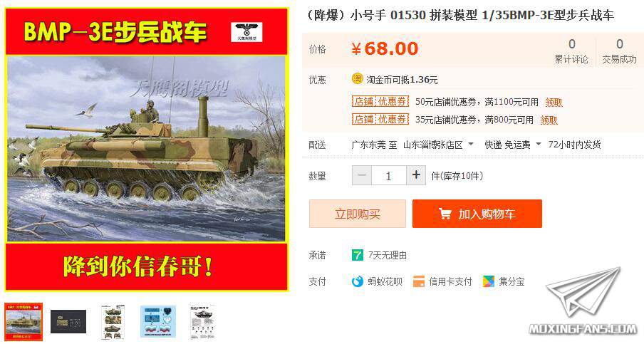Click the quantity input field

click(x=389, y=176)
